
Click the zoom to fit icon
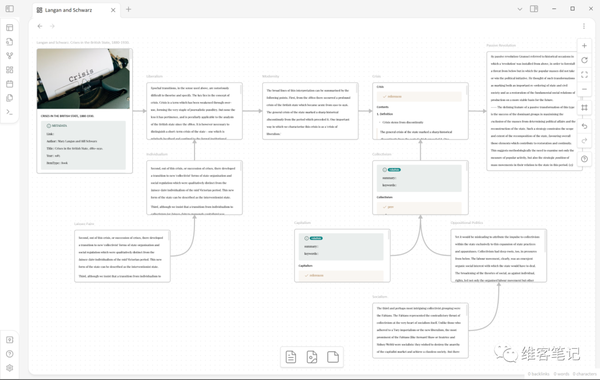click(584, 75)
